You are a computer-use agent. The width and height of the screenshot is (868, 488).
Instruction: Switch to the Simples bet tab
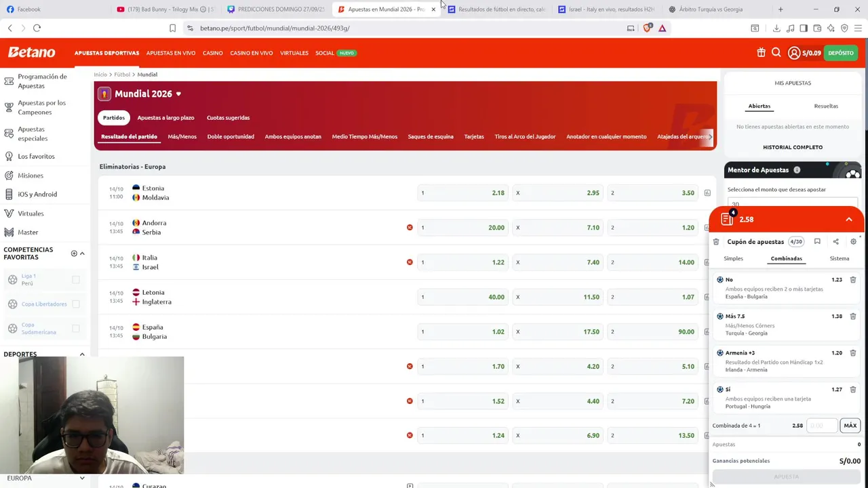(x=733, y=258)
